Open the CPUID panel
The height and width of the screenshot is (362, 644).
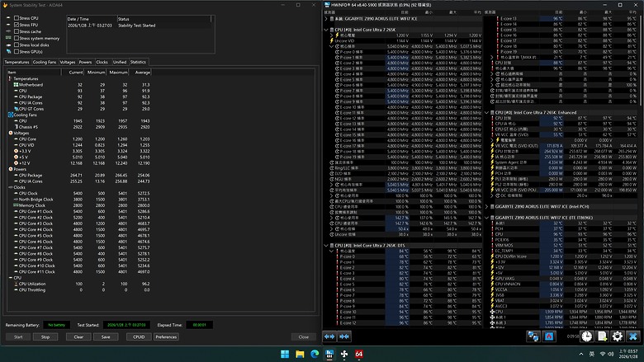pos(139,337)
